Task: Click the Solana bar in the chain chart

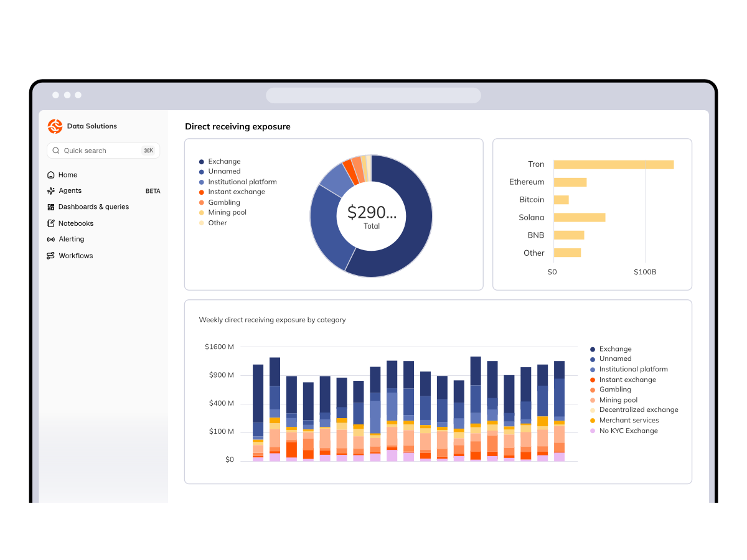Action: pyautogui.click(x=580, y=218)
